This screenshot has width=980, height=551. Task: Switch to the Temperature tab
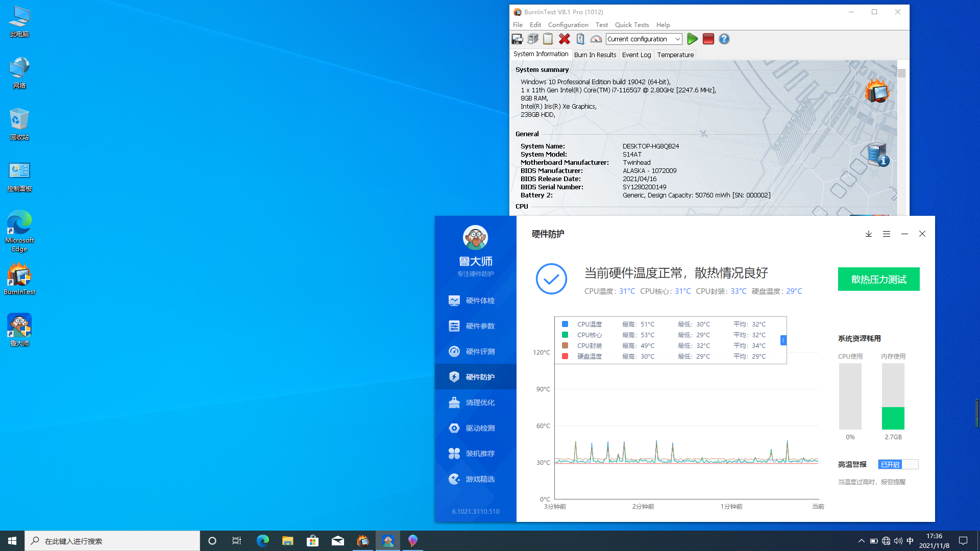[x=675, y=55]
